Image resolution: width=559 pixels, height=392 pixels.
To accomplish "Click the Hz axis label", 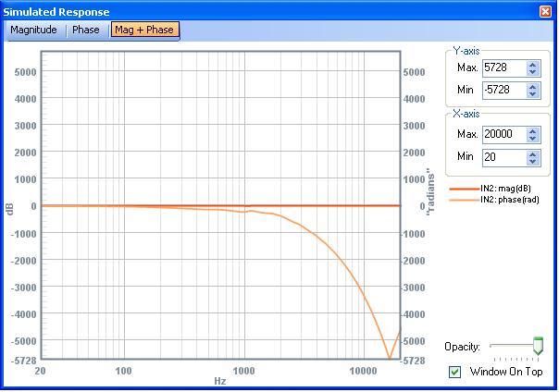I will point(220,381).
